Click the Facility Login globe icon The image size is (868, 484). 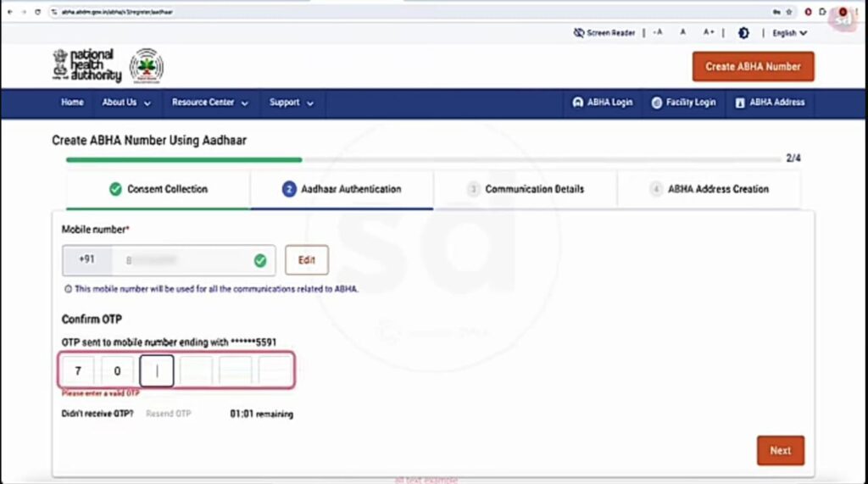pos(657,103)
